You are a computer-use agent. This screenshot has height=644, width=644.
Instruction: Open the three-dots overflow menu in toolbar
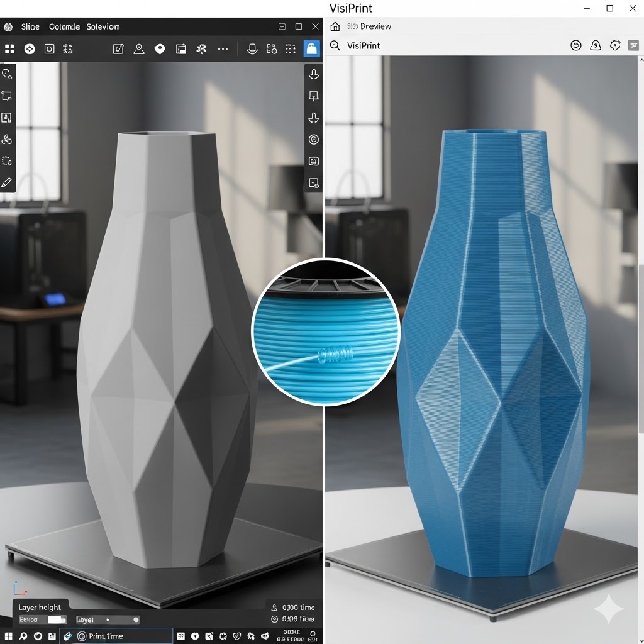coord(223,49)
